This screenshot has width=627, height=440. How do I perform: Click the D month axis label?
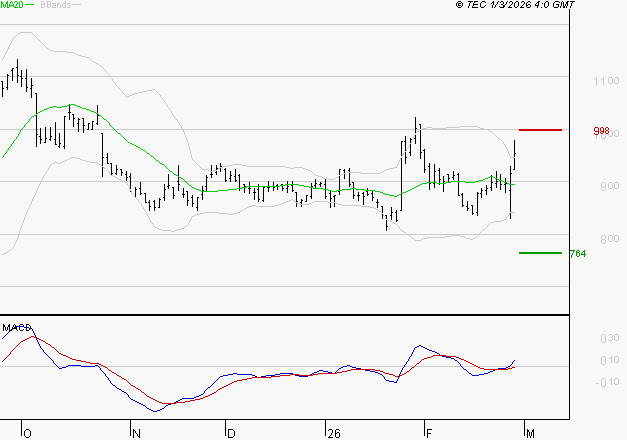click(231, 434)
